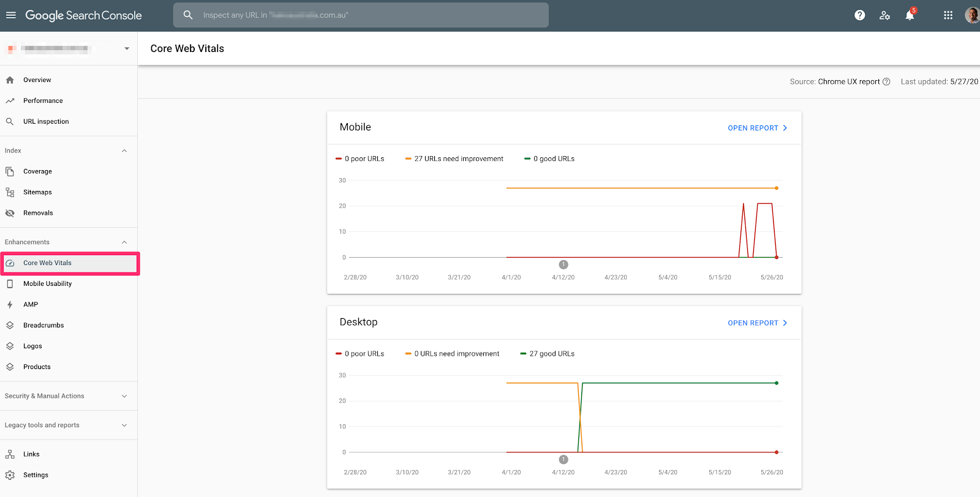Open the account profile avatar
Viewport: 980px width, 497px height.
click(972, 15)
